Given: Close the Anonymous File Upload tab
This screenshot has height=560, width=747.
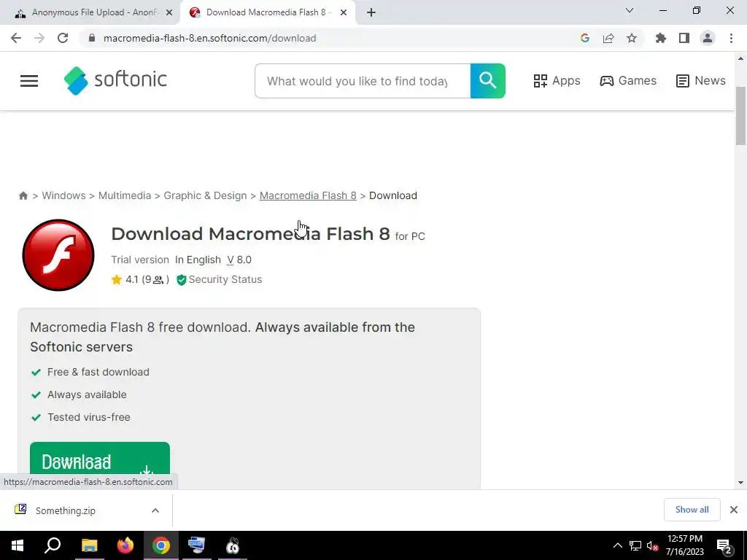Looking at the screenshot, I should (x=169, y=13).
